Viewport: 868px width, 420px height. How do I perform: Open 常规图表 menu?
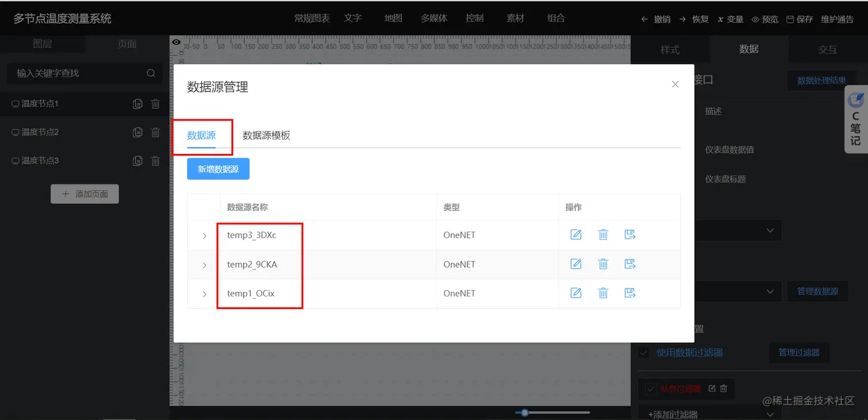pos(312,18)
